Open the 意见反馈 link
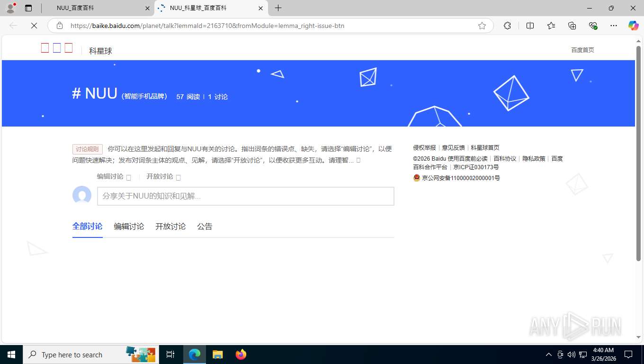 point(453,148)
